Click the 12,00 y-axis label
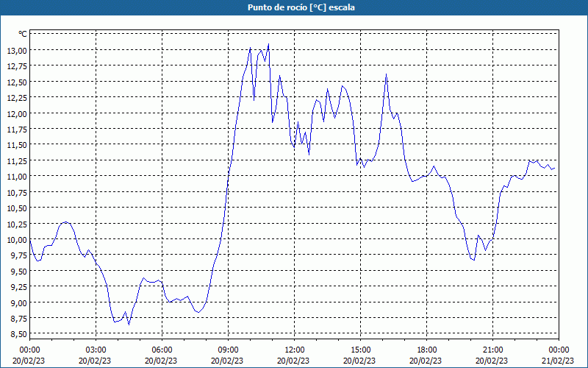This screenshot has height=368, width=588. pos(17,113)
